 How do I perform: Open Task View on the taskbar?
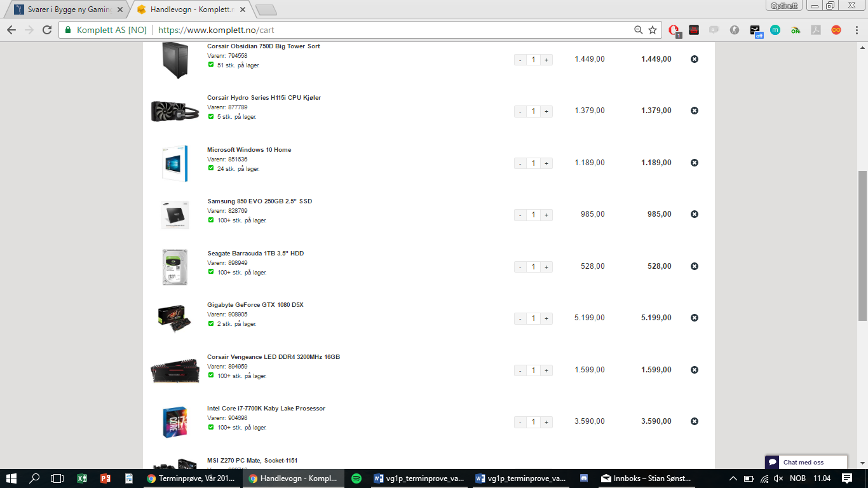coord(57,478)
